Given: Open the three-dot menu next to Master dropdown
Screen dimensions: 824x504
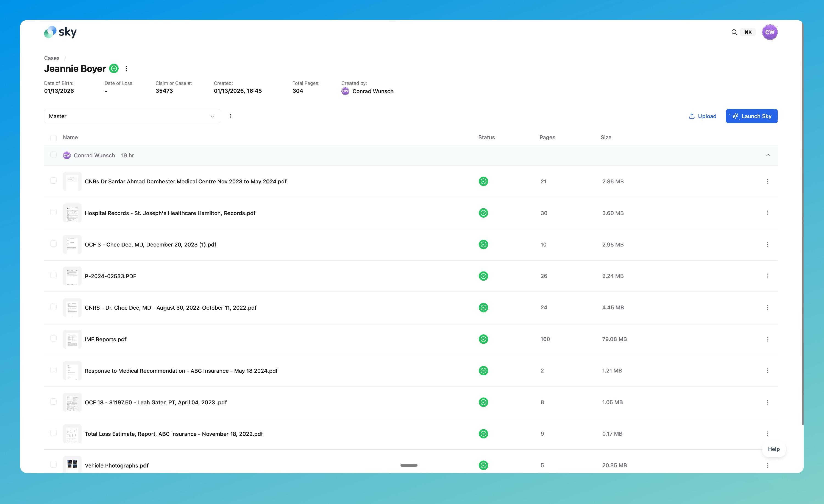Looking at the screenshot, I should pyautogui.click(x=230, y=116).
